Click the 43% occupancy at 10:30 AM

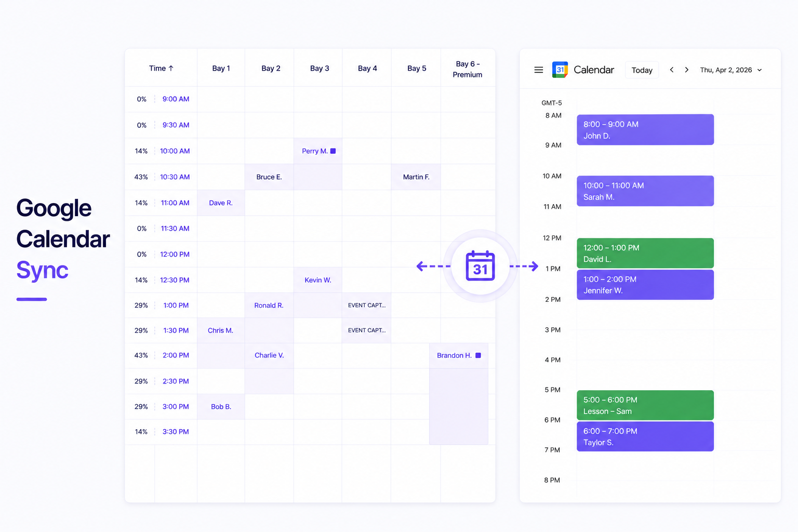pyautogui.click(x=141, y=177)
